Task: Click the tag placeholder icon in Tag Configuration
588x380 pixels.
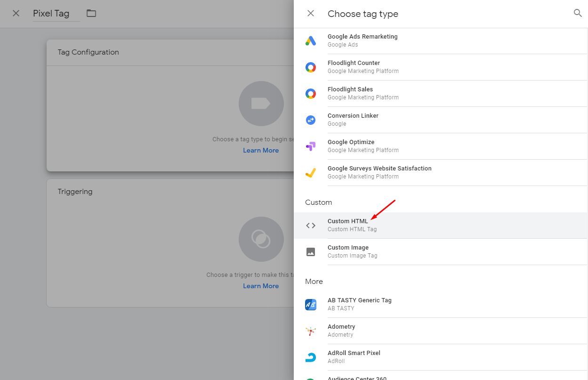Action: (x=261, y=104)
